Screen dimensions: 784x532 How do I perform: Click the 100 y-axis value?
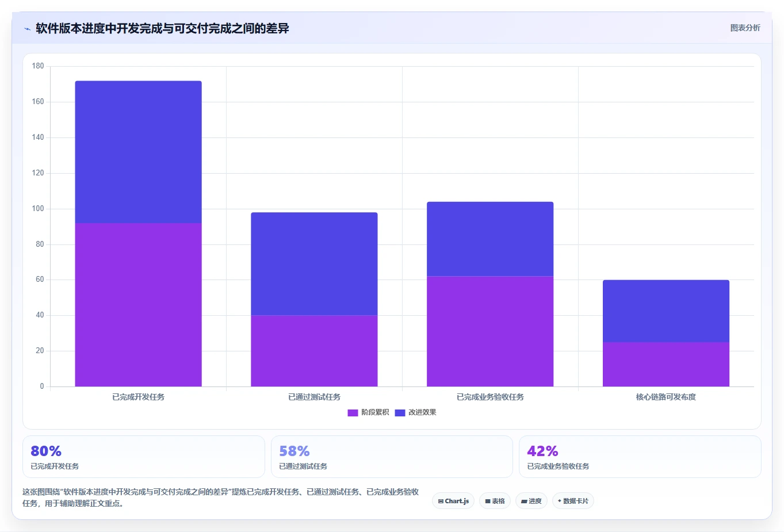[38, 209]
